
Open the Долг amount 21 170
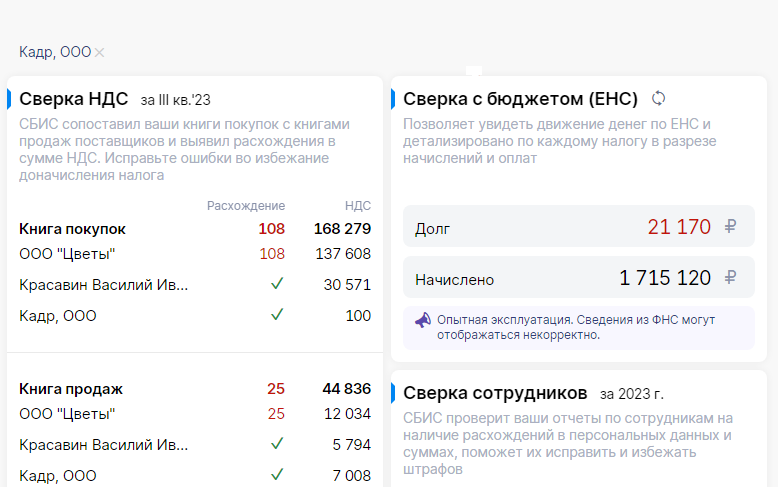click(679, 227)
